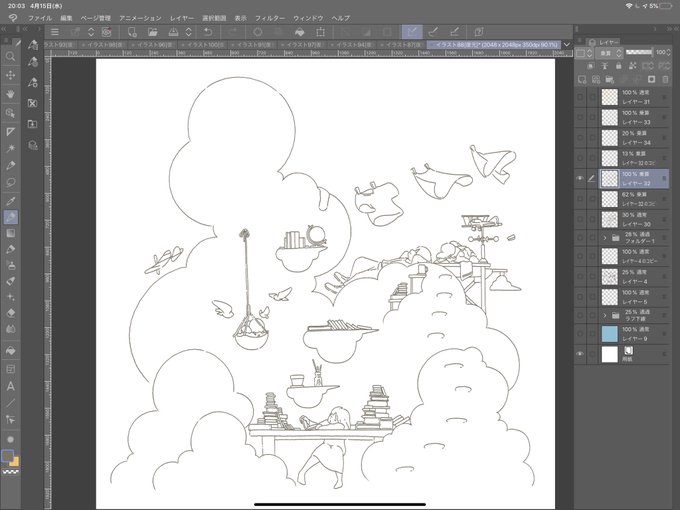Click the main drawing color swatch

point(8,456)
